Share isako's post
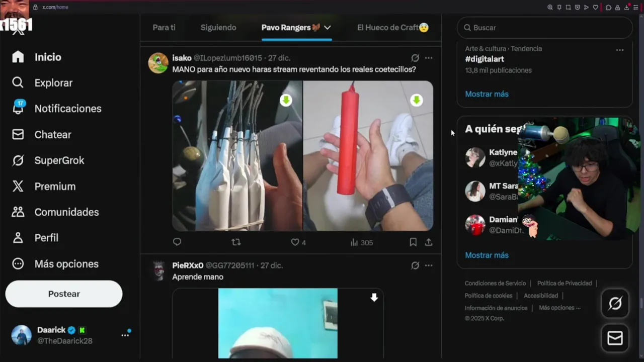Image resolution: width=644 pixels, height=362 pixels. 429,242
